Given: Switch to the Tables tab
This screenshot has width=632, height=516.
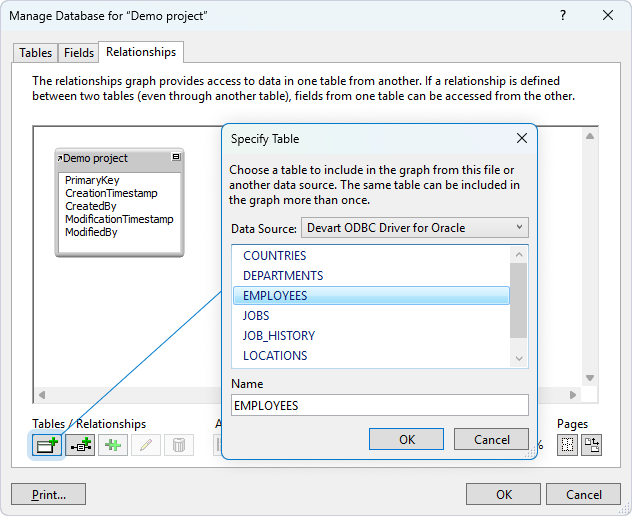Looking at the screenshot, I should point(35,53).
